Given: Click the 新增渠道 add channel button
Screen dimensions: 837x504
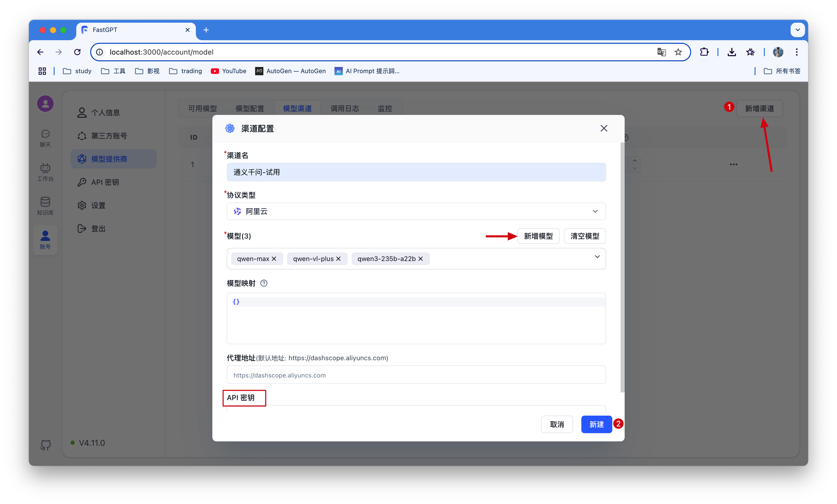Looking at the screenshot, I should (x=759, y=108).
